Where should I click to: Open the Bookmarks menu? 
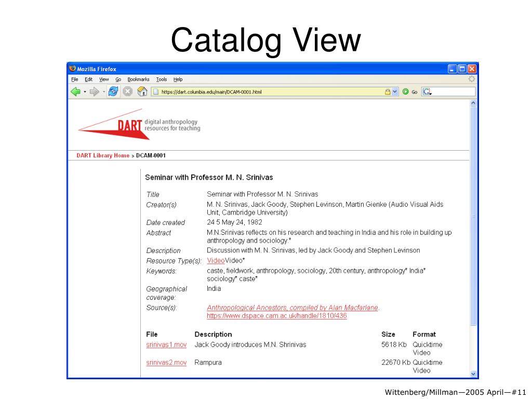tap(138, 79)
